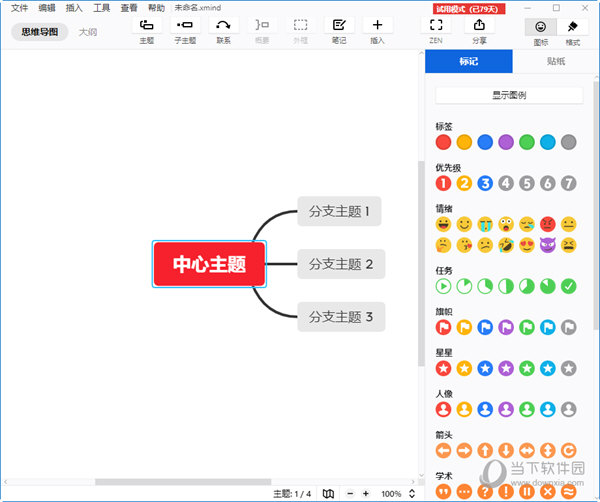This screenshot has height=502, width=600.
Task: Open the 插入 menu in menu bar
Action: point(74,8)
